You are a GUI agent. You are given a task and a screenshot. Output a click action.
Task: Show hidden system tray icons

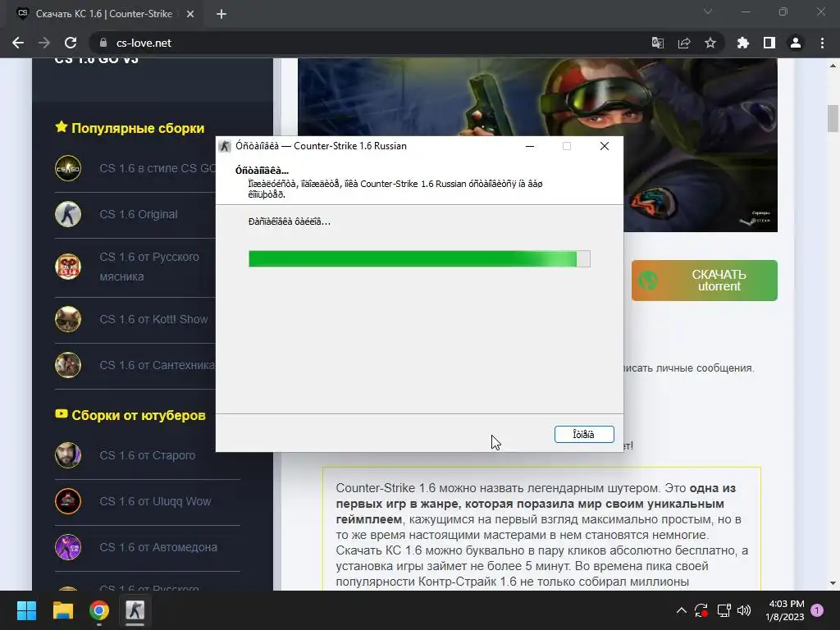point(682,610)
